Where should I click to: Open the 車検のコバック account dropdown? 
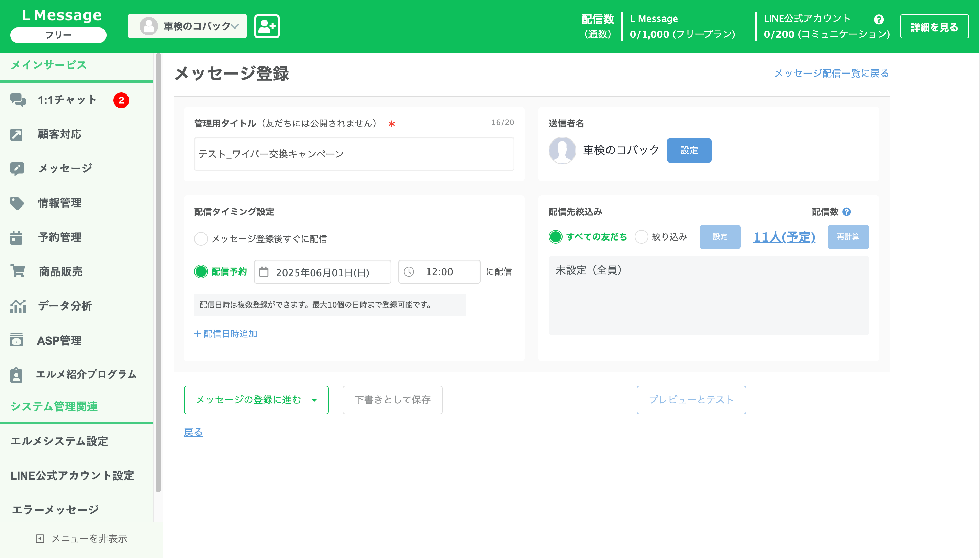(x=187, y=26)
